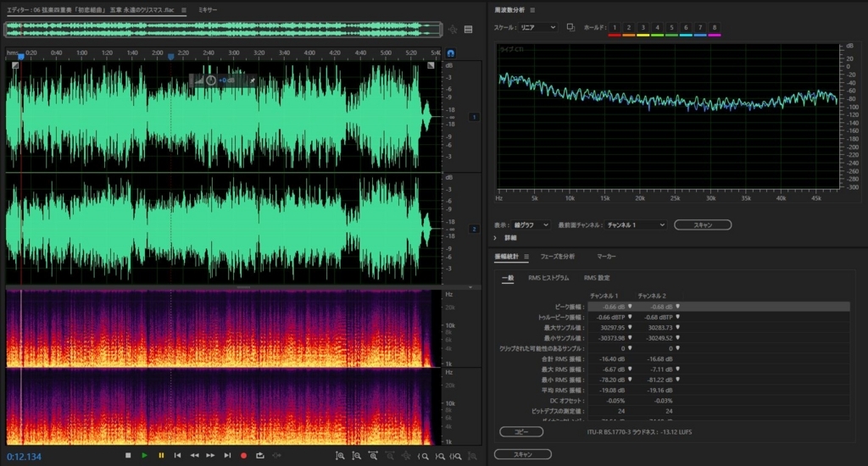Open the Editor panel menu icon
Screen dimensions: 868x466
(184, 10)
